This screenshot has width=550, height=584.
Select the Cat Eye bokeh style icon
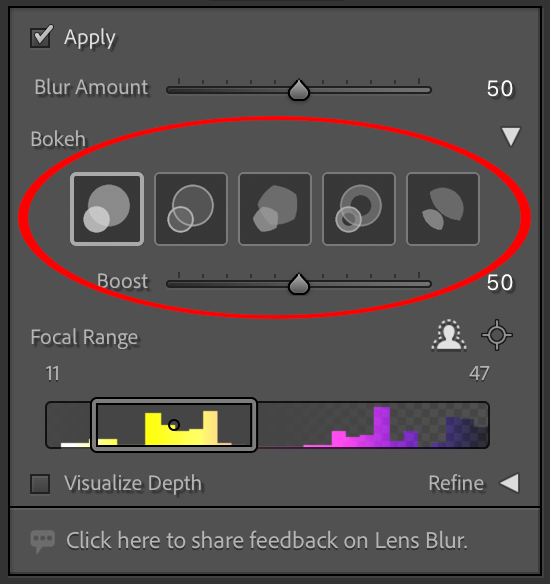pyautogui.click(x=443, y=209)
